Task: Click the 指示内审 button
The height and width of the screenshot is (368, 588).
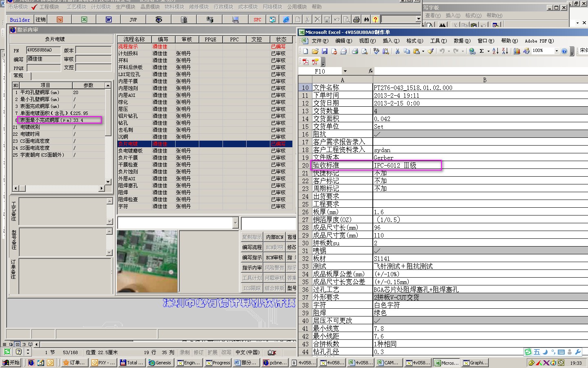Action: [252, 268]
